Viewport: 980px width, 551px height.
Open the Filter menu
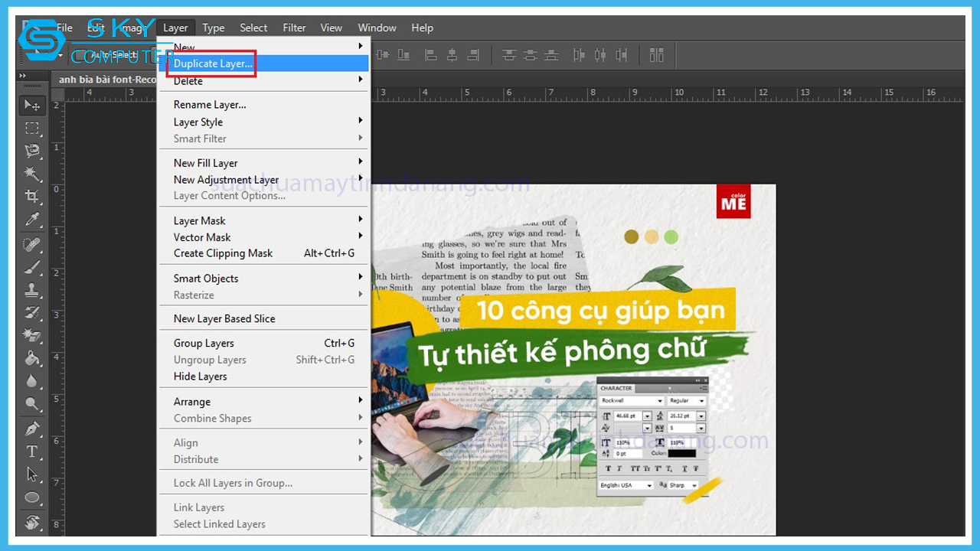click(294, 28)
